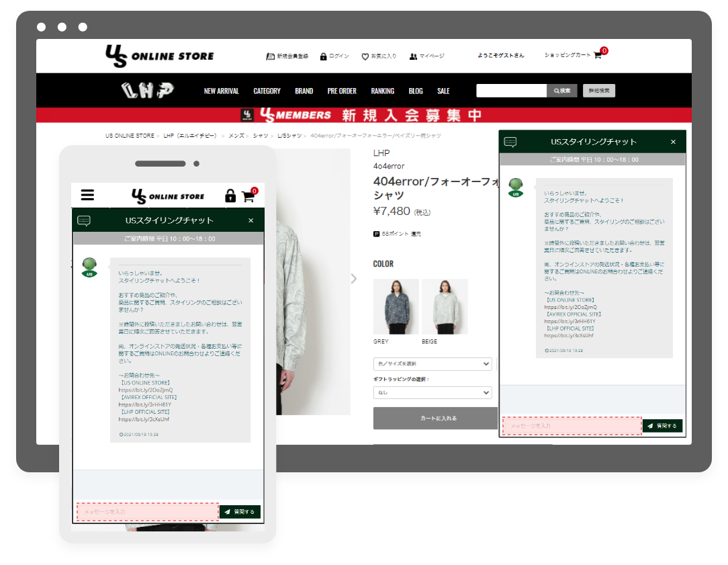Click the lock Login (ログイン) link
The image size is (728, 565).
tap(334, 56)
